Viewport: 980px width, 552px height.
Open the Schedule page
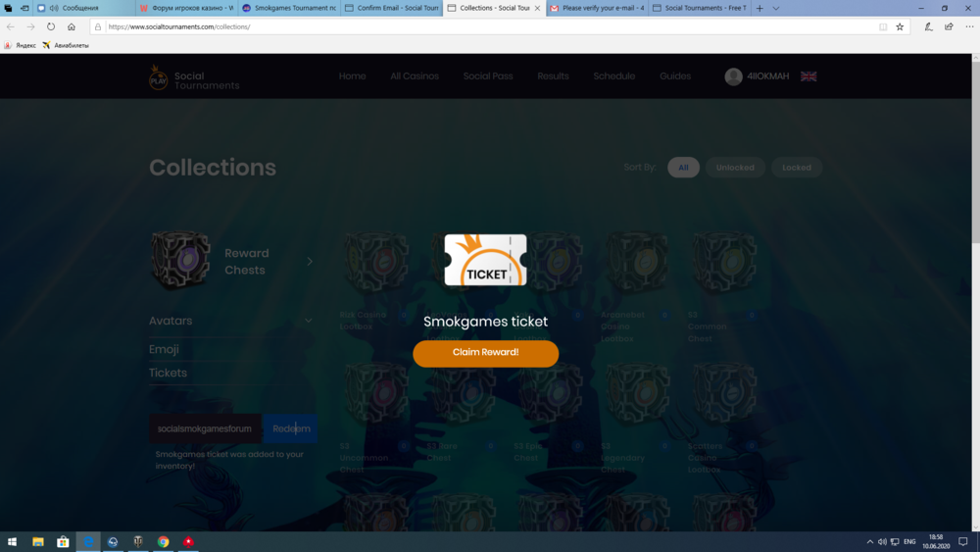613,76
